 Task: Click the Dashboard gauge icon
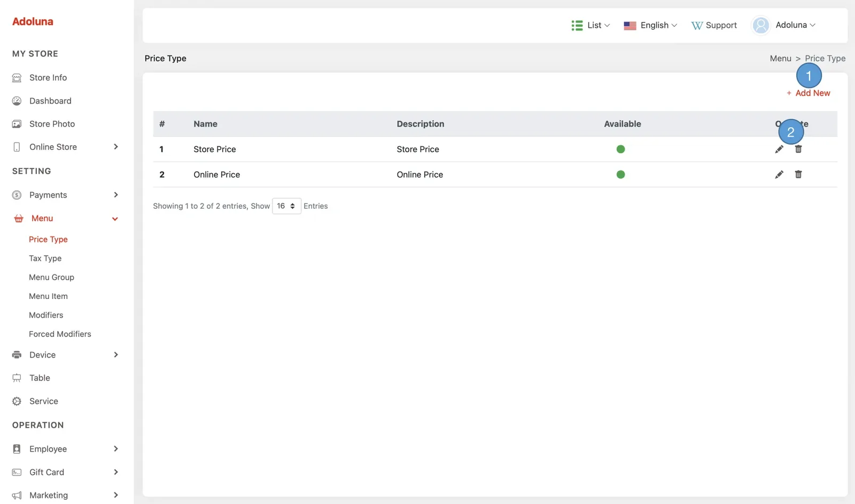pyautogui.click(x=17, y=101)
